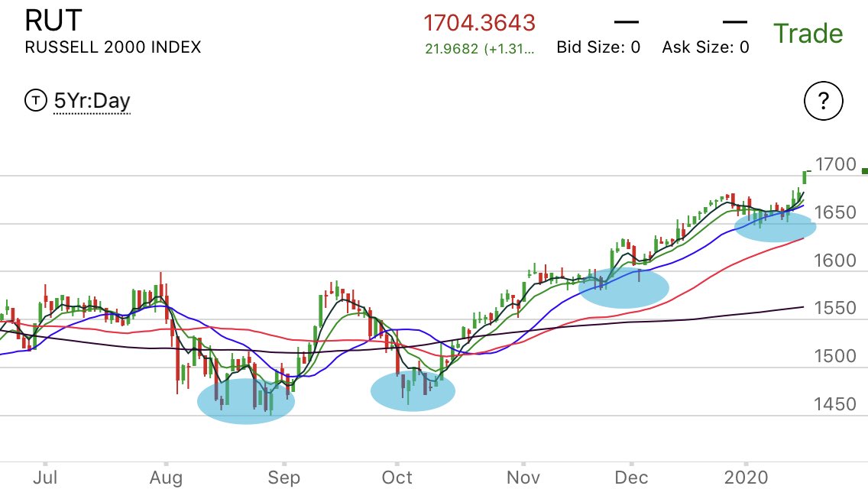Screen dimensions: 868x489
Task: Tap the last price 1704.3643
Action: click(x=479, y=23)
